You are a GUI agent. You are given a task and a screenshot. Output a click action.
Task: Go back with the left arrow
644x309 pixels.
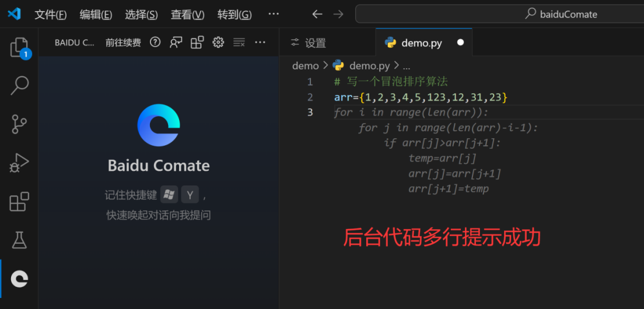coord(317,15)
